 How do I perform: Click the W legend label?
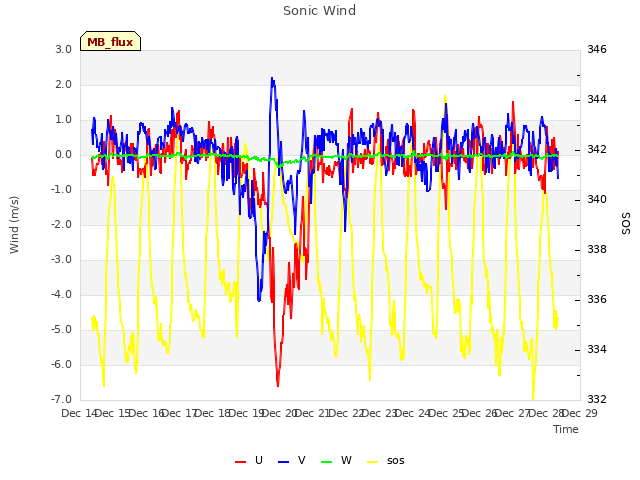click(346, 460)
